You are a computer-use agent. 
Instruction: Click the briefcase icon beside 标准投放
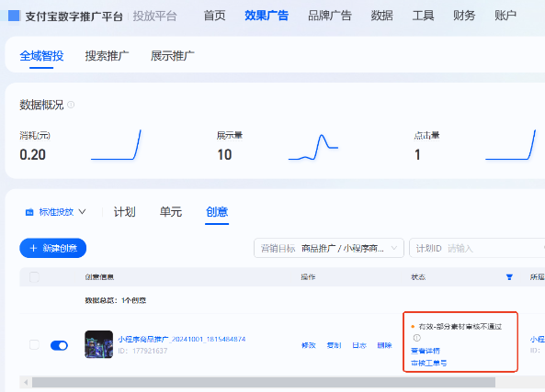point(29,212)
